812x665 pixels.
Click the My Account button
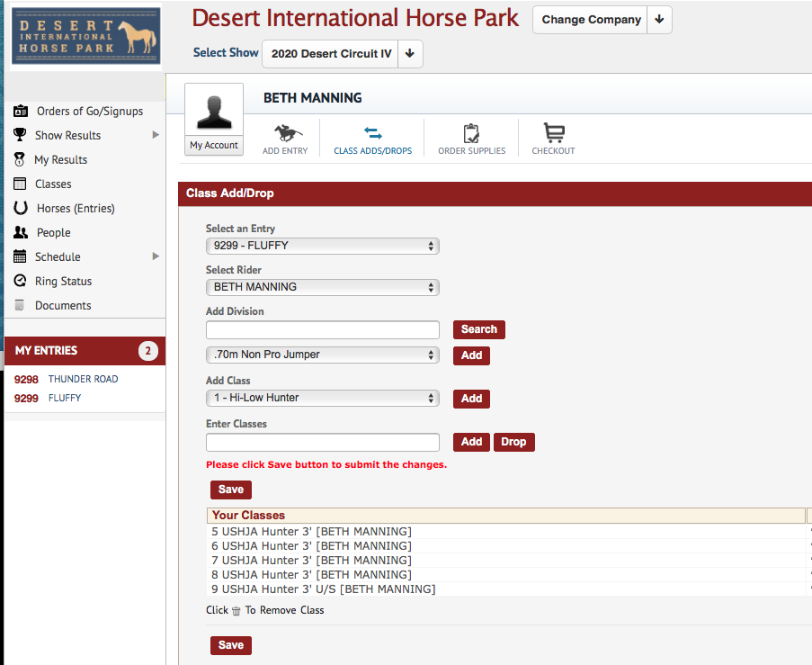point(214,145)
